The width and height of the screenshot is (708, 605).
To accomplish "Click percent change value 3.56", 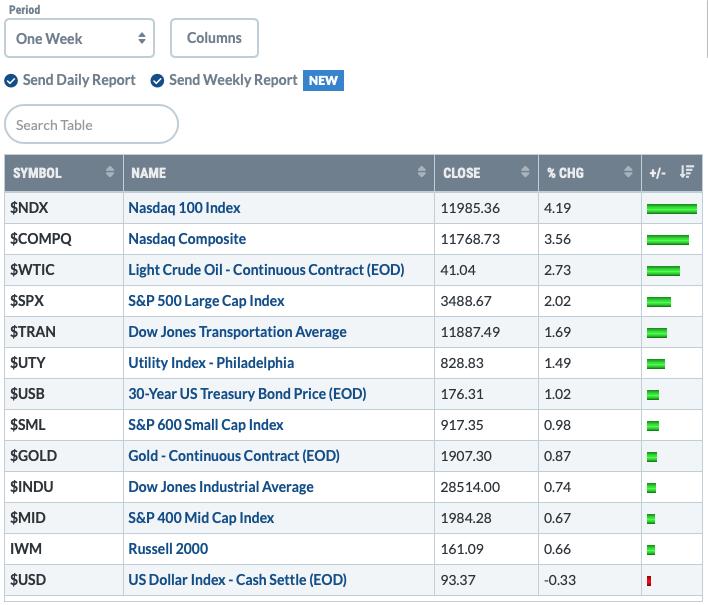I will (x=557, y=239).
